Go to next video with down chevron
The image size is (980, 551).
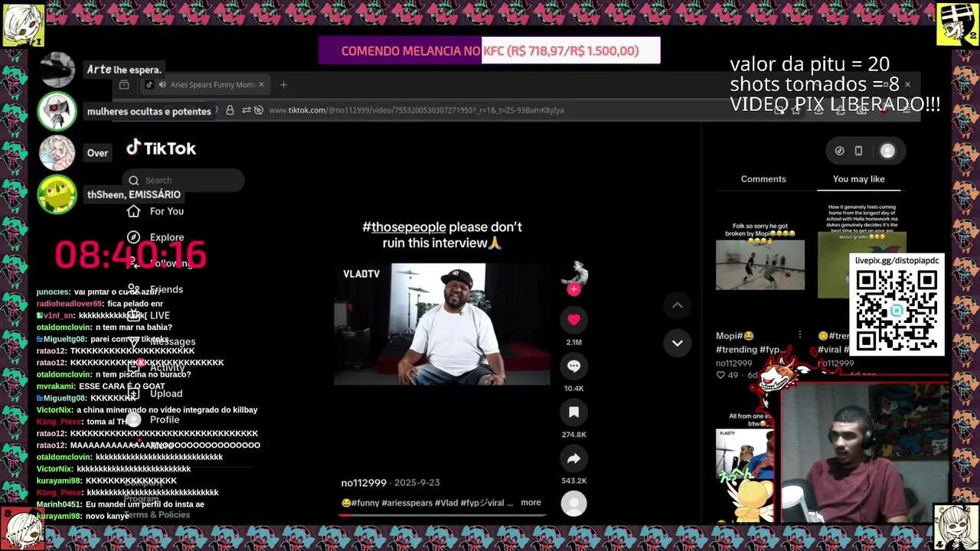pos(677,343)
